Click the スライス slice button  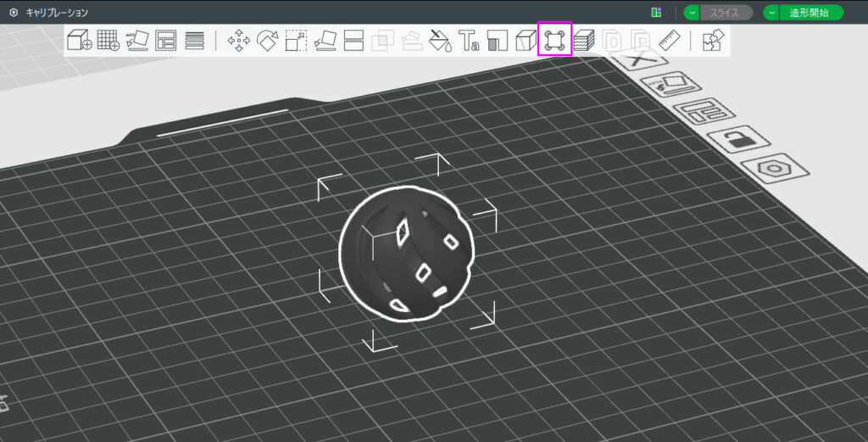click(x=726, y=13)
